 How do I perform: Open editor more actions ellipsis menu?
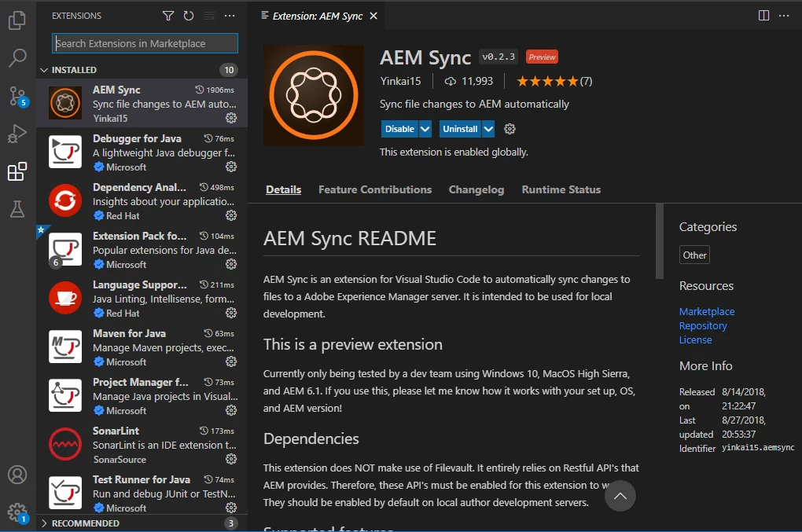click(x=784, y=16)
